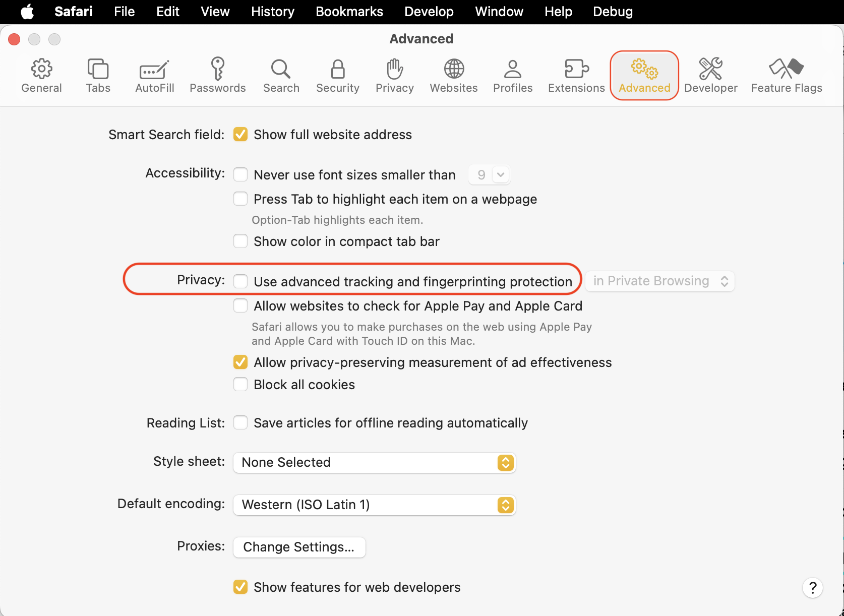The width and height of the screenshot is (844, 616).
Task: Open the Safari application menu
Action: [x=74, y=12]
